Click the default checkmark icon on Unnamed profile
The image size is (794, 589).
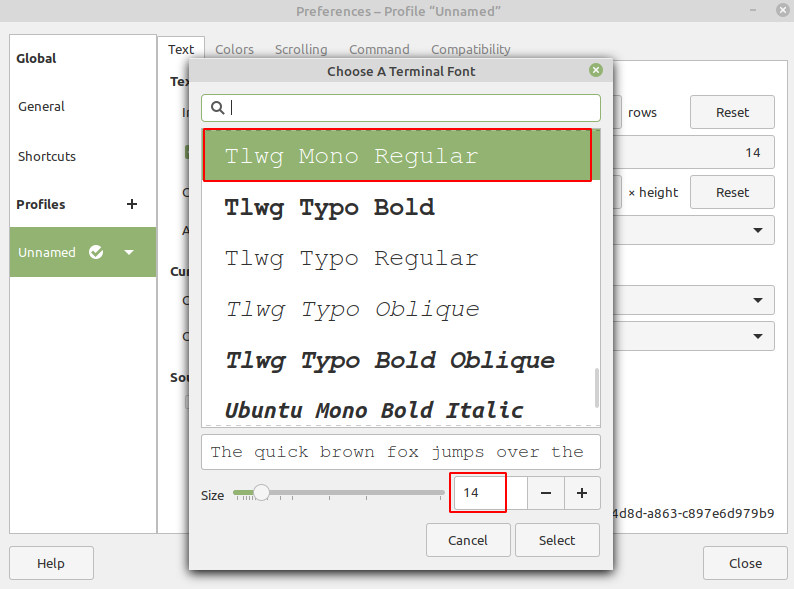coord(96,252)
